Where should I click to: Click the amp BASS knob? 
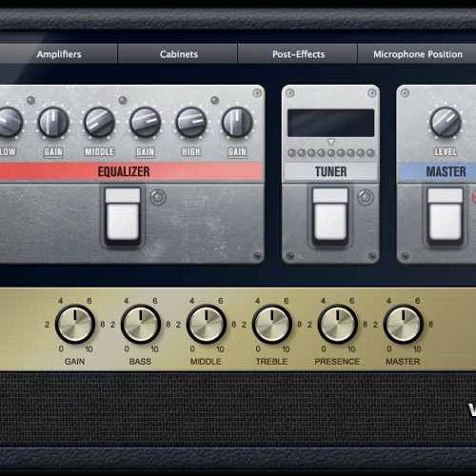pyautogui.click(x=141, y=324)
